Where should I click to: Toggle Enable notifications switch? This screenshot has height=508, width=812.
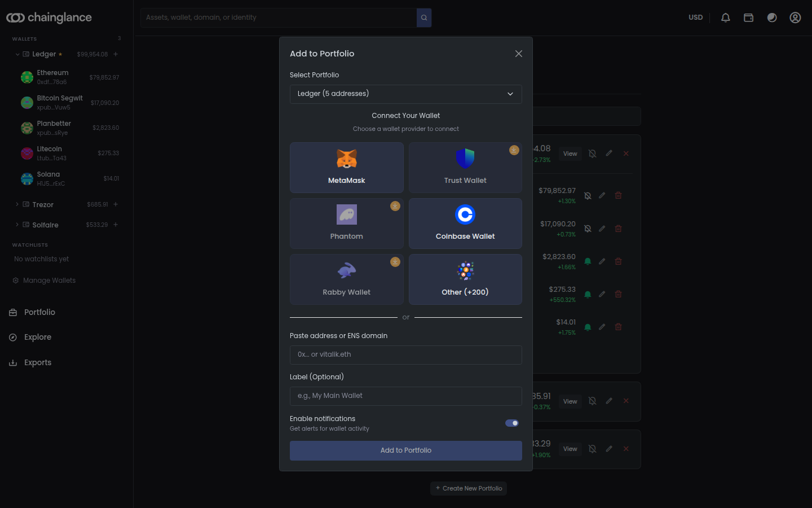pos(512,423)
